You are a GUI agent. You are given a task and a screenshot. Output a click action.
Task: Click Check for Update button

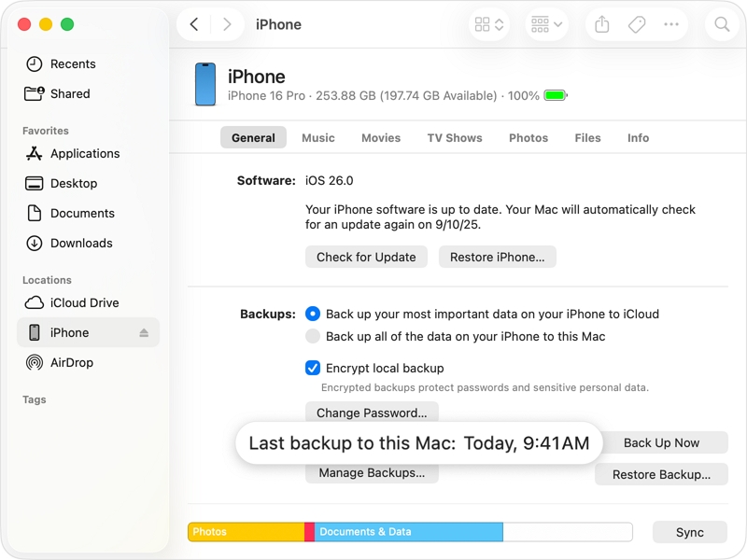point(366,258)
